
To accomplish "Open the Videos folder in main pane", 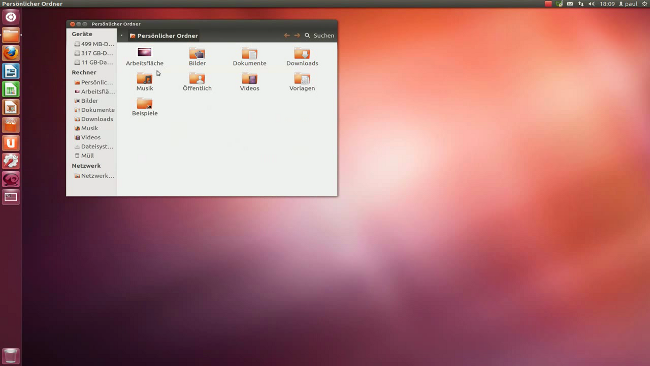I will coord(249,81).
